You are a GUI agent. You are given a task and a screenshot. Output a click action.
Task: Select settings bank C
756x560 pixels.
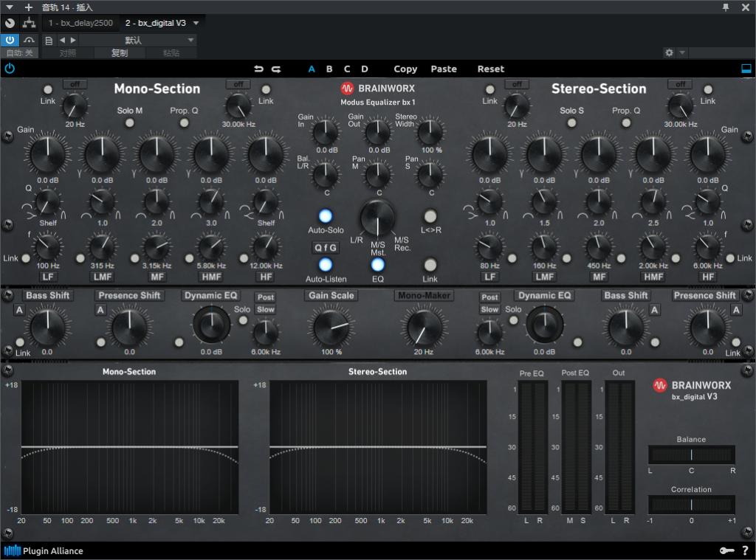coord(347,69)
